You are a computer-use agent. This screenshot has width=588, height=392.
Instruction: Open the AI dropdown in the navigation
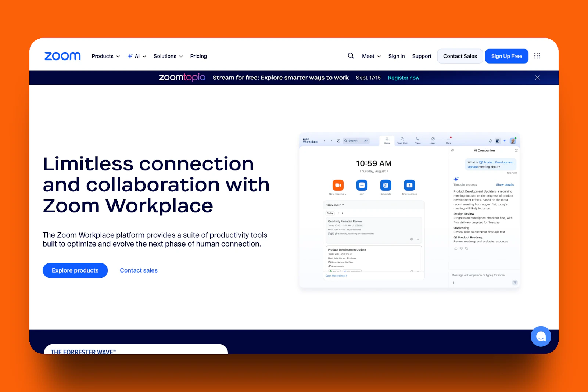137,56
